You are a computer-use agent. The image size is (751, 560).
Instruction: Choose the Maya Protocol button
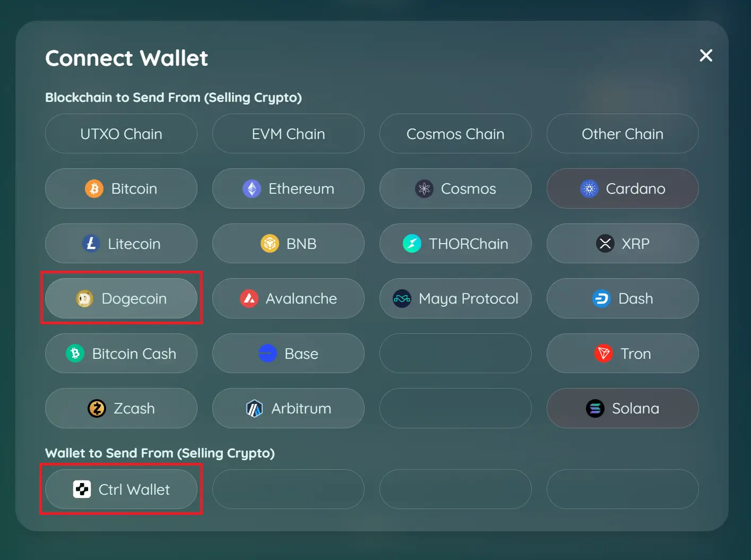pyautogui.click(x=455, y=298)
